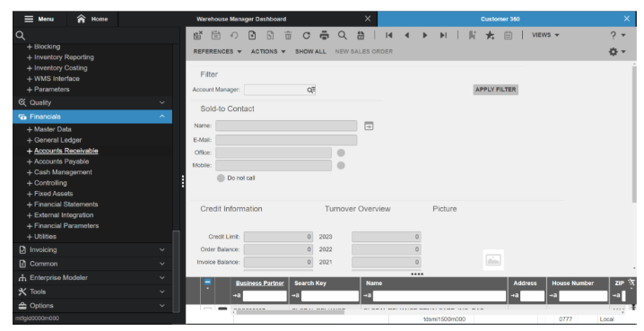Click the round indicator next to Office field

[341, 152]
